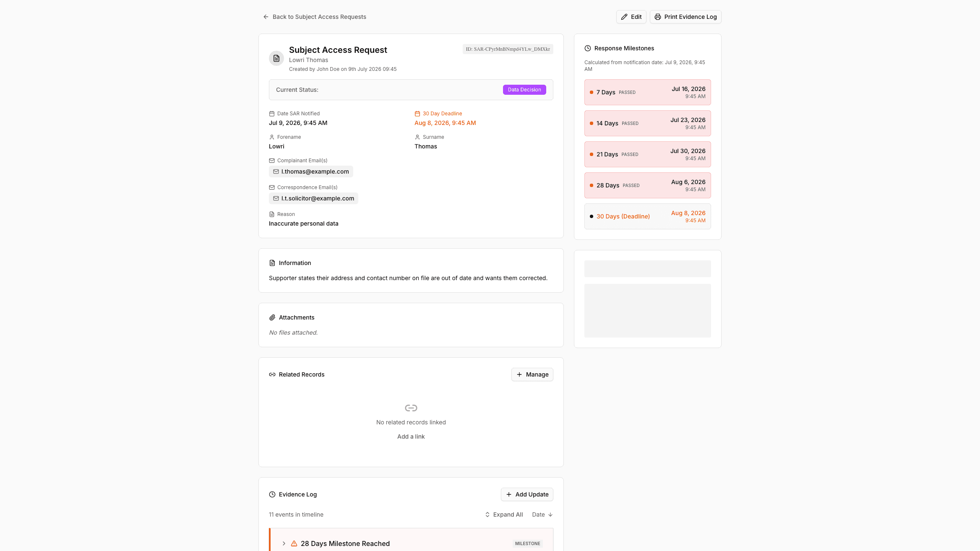Viewport: 980px width, 551px height.
Task: Click the printer icon for evidence log
Action: 657,17
